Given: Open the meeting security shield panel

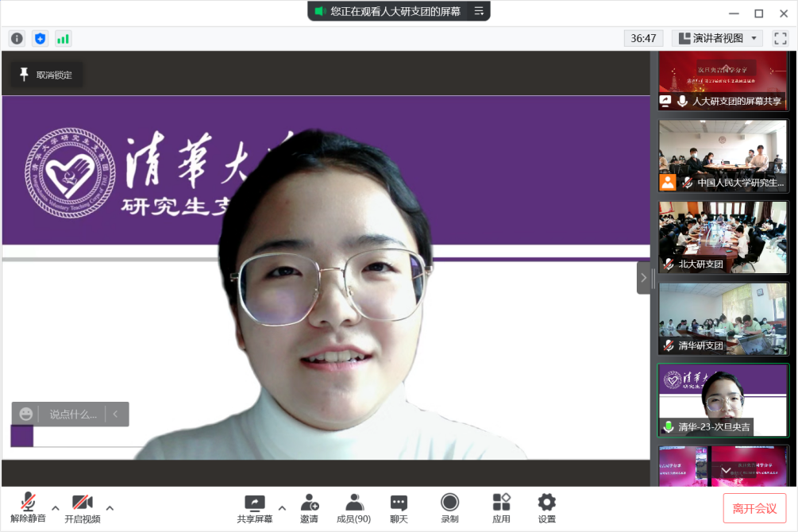Looking at the screenshot, I should (40, 37).
